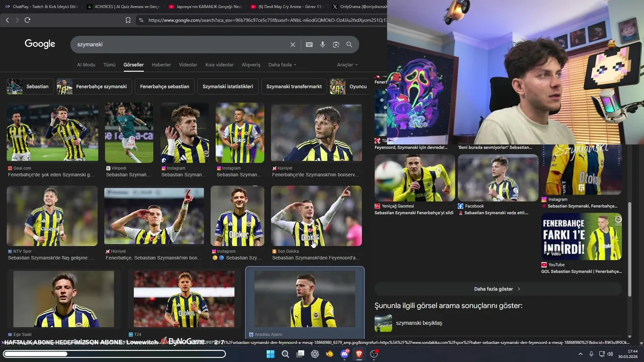
Task: Switch to the ChatPlay browser tab
Action: [41, 7]
